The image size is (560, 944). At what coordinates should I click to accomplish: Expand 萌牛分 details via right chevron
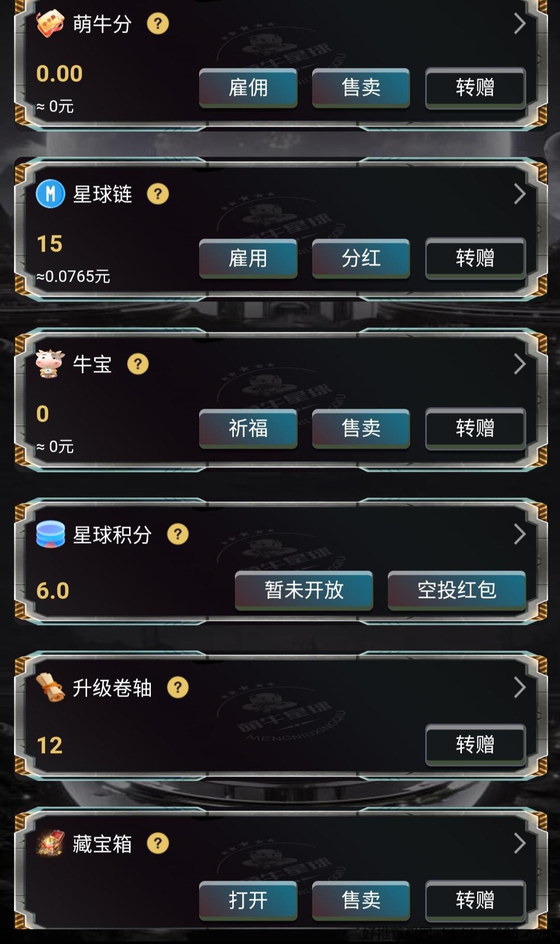[520, 24]
